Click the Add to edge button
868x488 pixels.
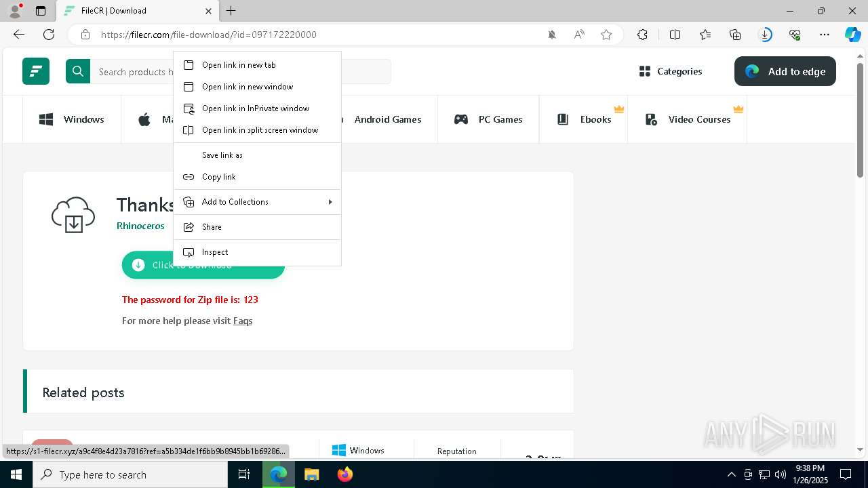click(x=785, y=71)
